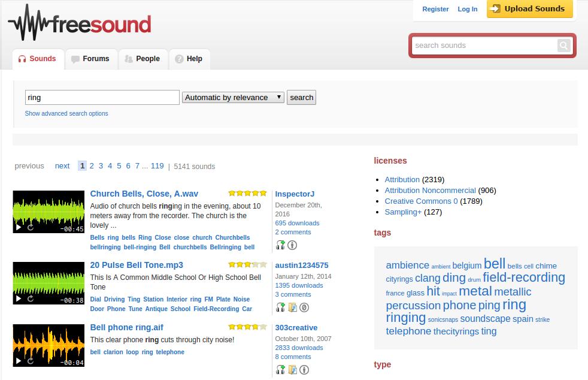Click the 'Churchbells' tag under Church Bells result

pyautogui.click(x=232, y=238)
